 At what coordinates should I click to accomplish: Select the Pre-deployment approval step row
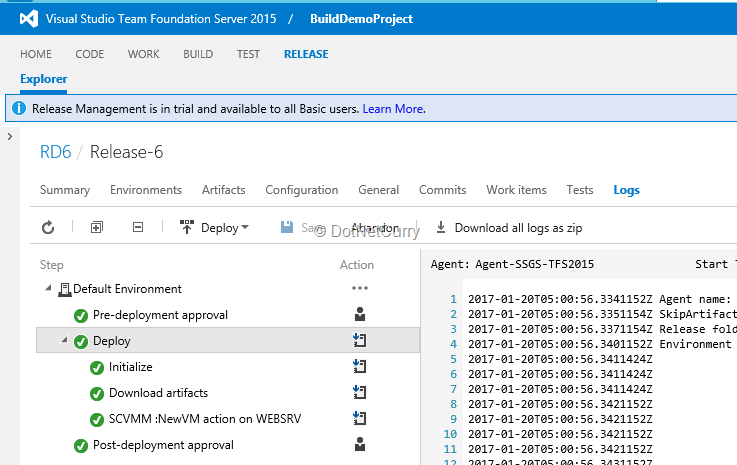[228, 315]
